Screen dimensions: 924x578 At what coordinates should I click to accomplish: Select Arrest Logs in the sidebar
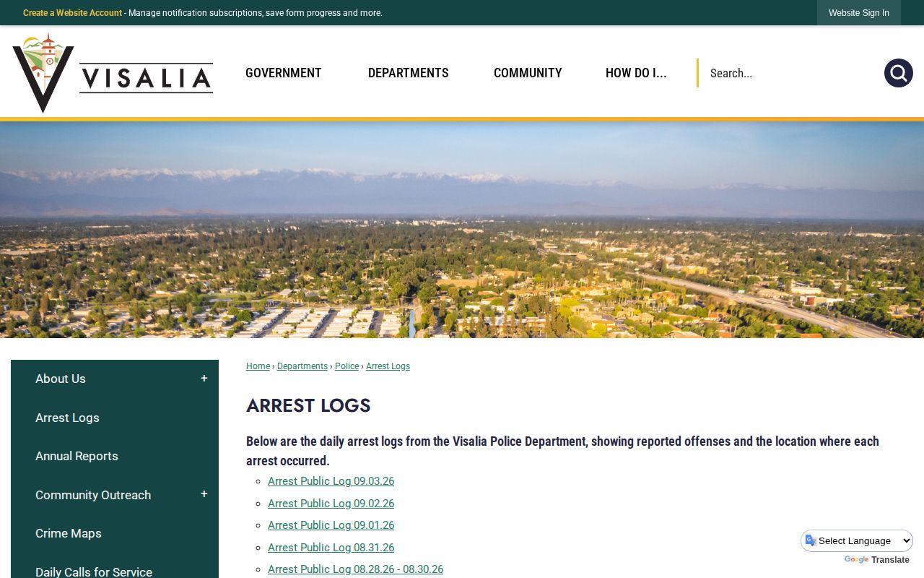pos(67,418)
